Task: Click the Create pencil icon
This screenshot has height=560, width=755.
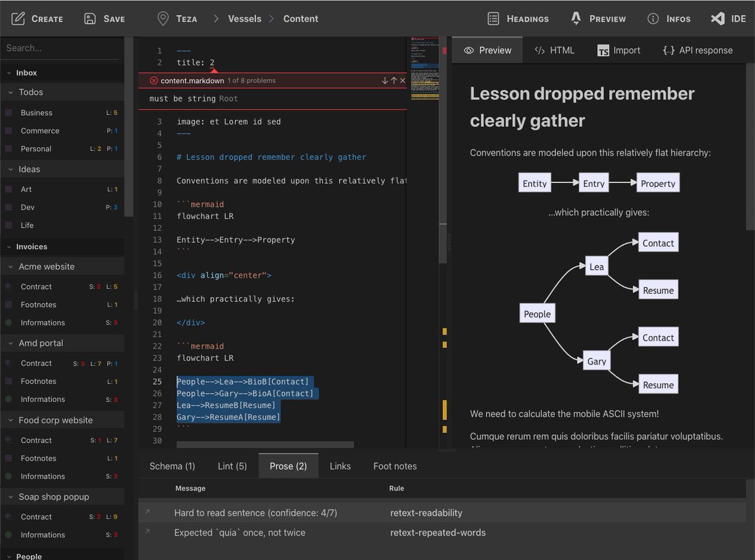Action: 19,19
